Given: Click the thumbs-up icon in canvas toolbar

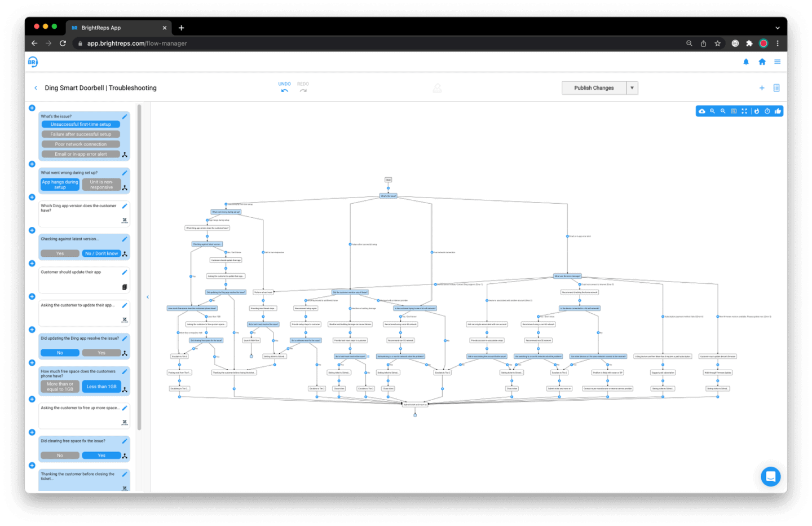Looking at the screenshot, I should 778,111.
